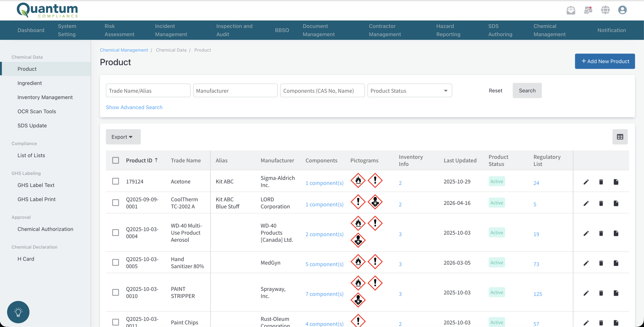Check the box for Paint Chips row

pyautogui.click(x=115, y=322)
